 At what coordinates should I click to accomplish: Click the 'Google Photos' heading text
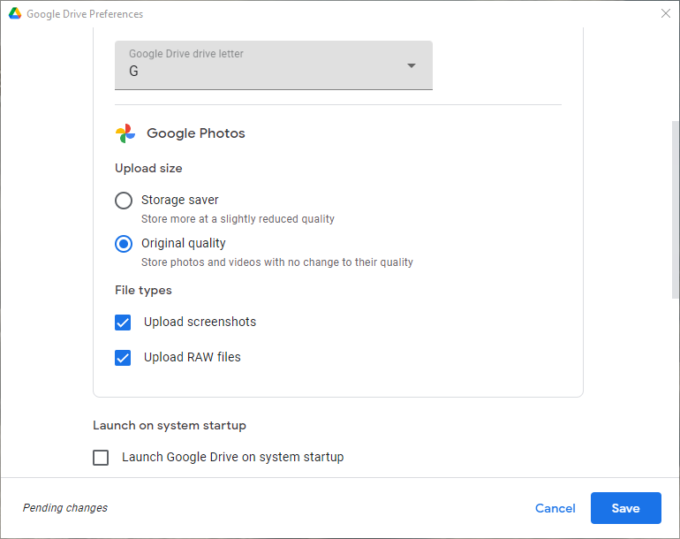coord(196,133)
